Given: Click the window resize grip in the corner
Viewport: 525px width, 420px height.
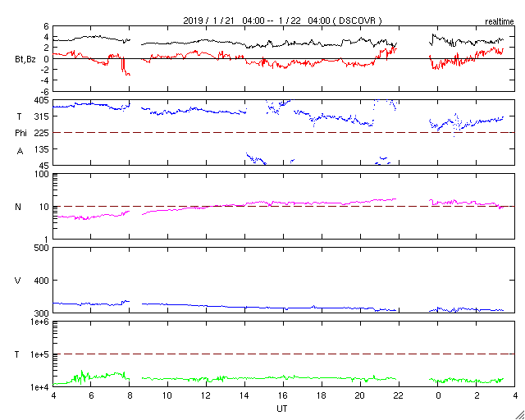Looking at the screenshot, I should click(x=520, y=415).
